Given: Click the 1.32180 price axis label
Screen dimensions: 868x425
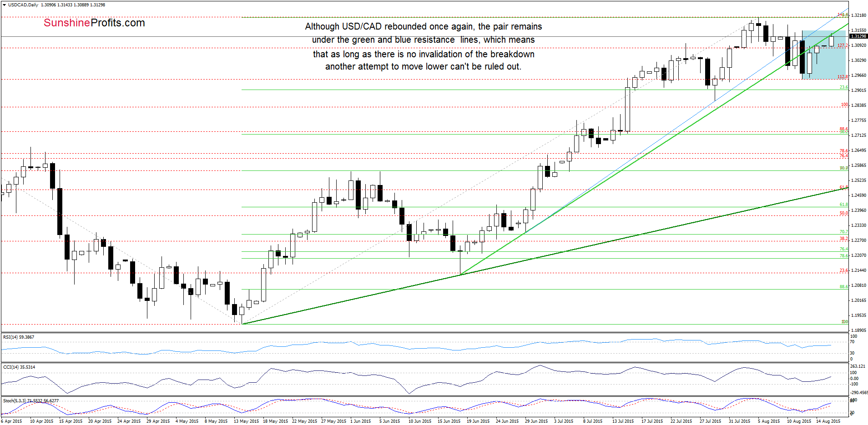Looking at the screenshot, I should 859,15.
